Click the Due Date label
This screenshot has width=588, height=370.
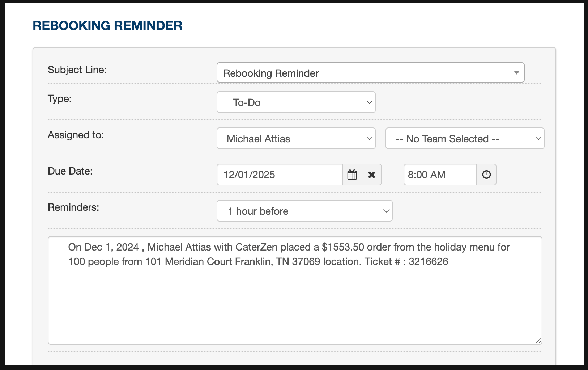click(x=70, y=171)
